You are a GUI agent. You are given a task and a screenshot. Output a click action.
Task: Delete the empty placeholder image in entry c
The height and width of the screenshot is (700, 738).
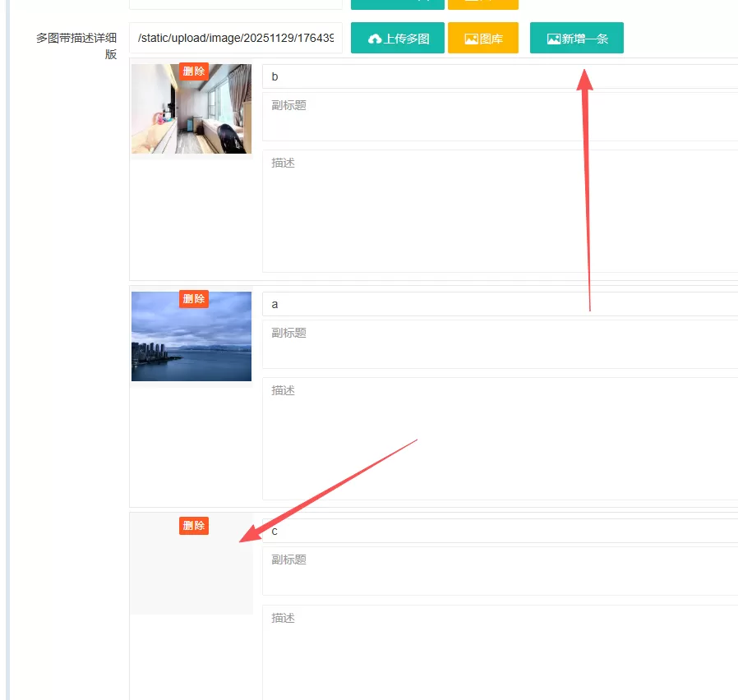193,526
